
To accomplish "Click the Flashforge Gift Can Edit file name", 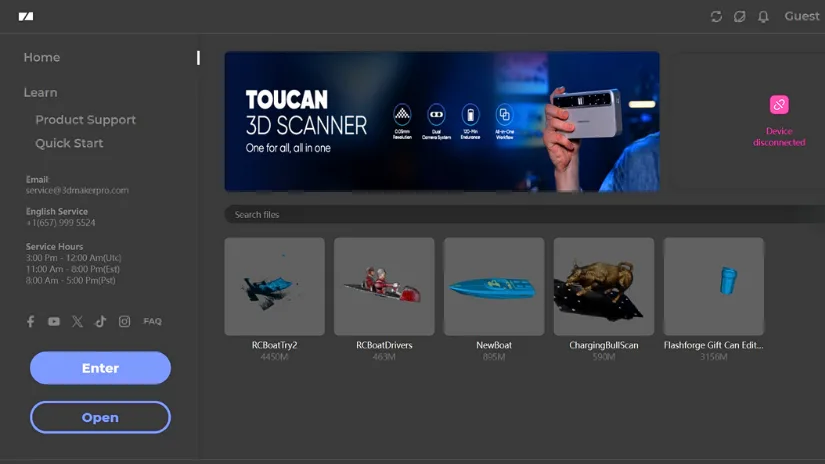I will coord(713,345).
